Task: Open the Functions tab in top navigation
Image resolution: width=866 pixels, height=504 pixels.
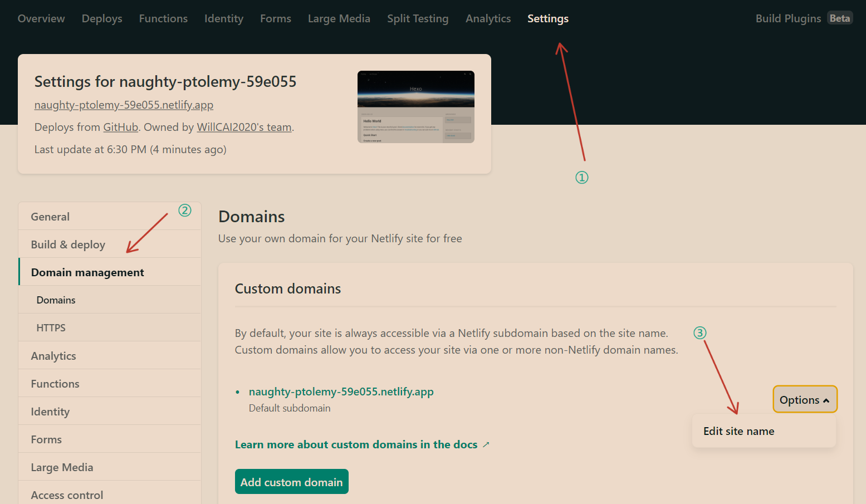Action: click(x=163, y=18)
